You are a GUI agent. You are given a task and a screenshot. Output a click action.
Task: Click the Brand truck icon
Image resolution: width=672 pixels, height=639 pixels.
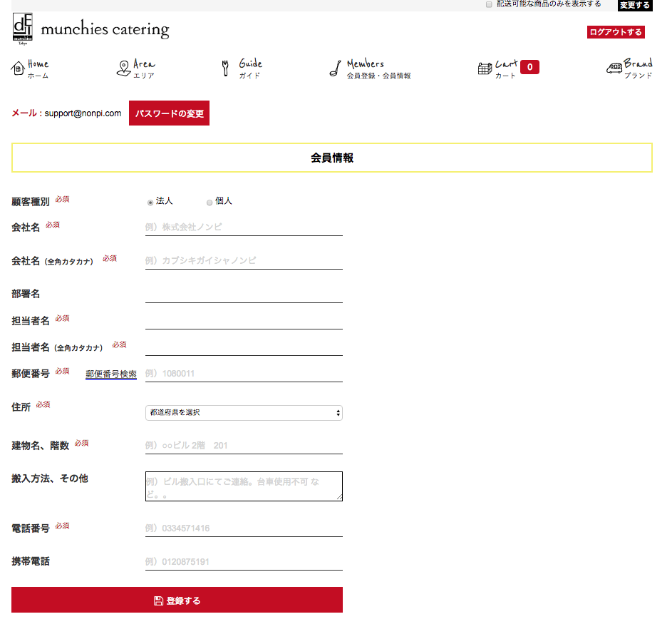tap(614, 68)
